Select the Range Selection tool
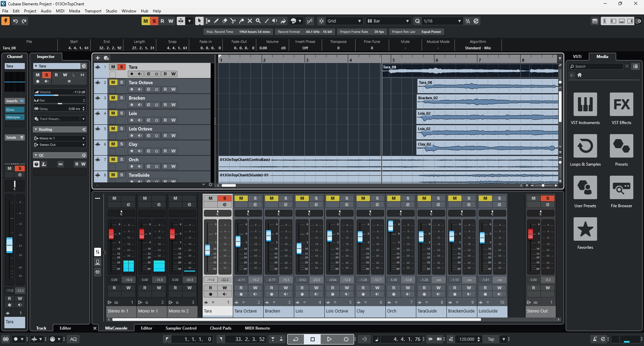 point(208,21)
